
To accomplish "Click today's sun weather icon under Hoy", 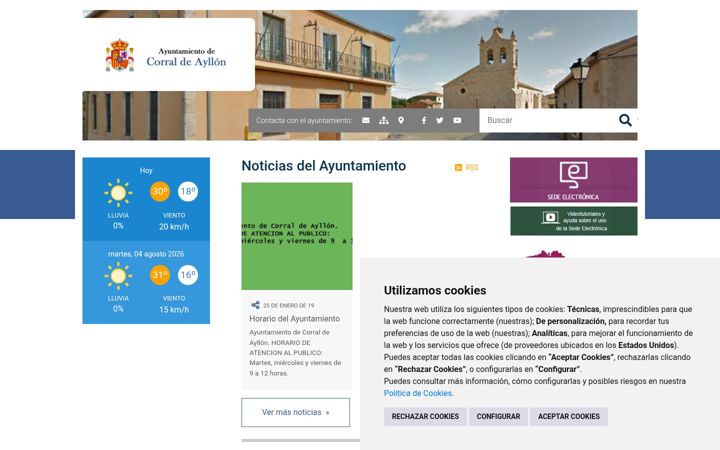I will (118, 193).
